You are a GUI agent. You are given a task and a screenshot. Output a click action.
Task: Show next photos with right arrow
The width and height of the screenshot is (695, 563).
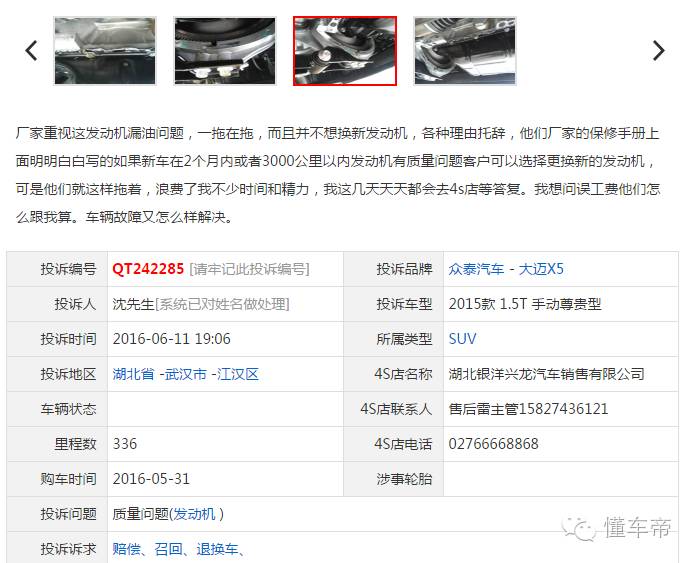(659, 51)
